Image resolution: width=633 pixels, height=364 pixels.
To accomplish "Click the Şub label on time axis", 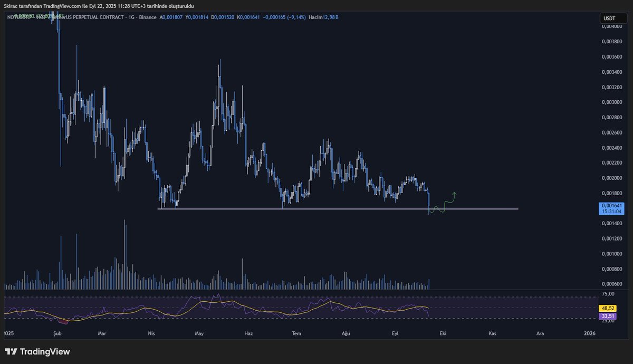I will (x=59, y=333).
